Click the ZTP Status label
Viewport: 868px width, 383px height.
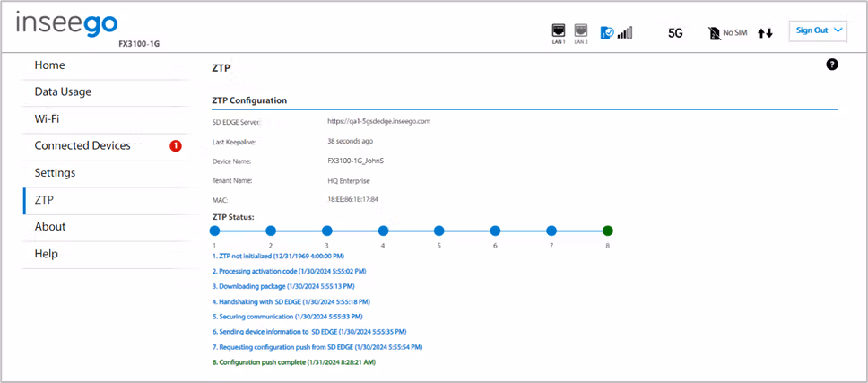(x=233, y=217)
